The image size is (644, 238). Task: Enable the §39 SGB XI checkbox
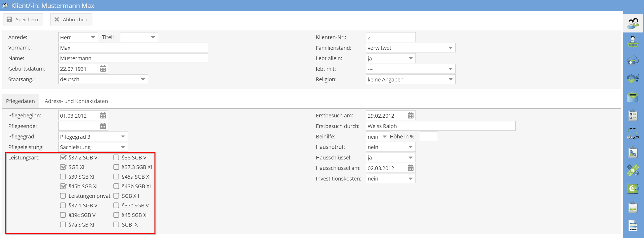63,177
